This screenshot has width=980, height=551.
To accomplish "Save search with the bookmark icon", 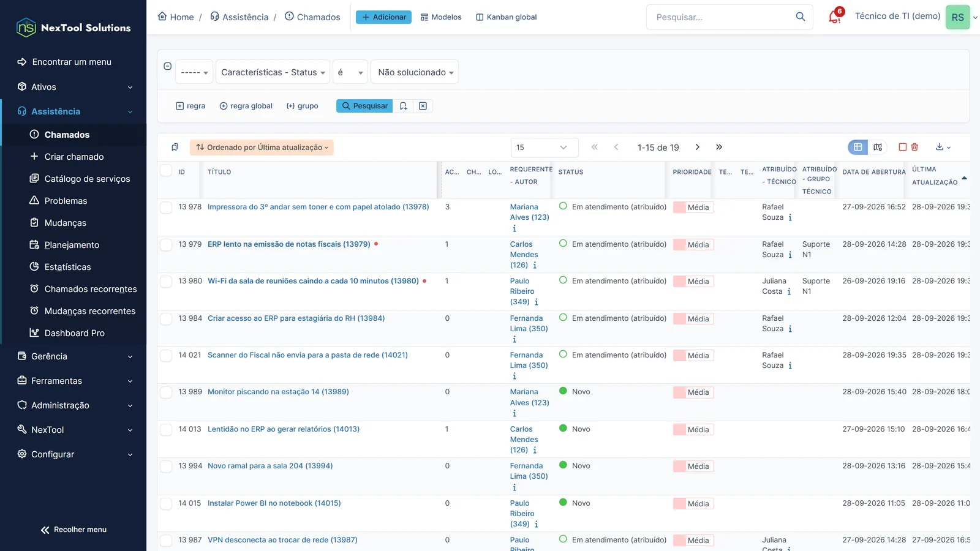I will tap(403, 106).
